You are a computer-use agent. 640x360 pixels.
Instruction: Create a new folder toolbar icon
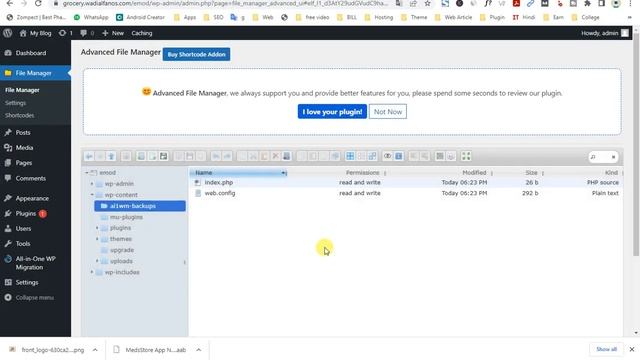click(x=141, y=156)
